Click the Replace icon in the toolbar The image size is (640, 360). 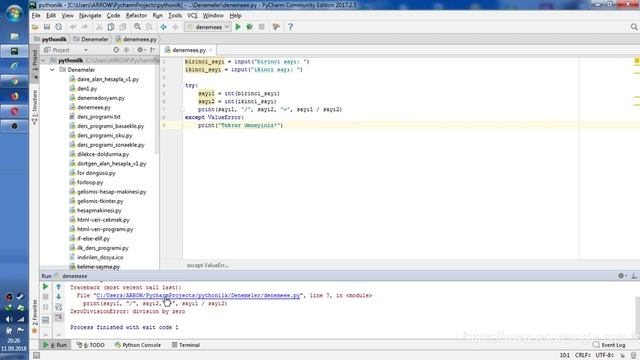(x=149, y=27)
